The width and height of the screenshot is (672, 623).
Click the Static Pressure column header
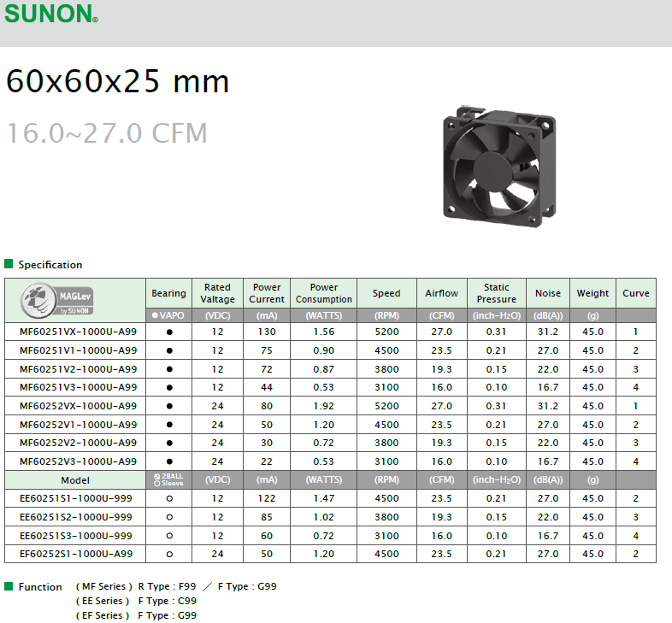click(x=497, y=293)
